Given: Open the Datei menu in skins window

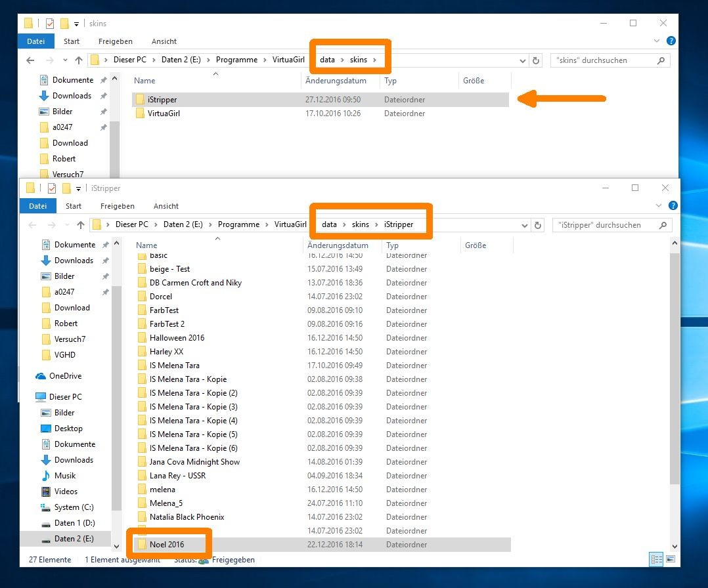Looking at the screenshot, I should coord(35,41).
